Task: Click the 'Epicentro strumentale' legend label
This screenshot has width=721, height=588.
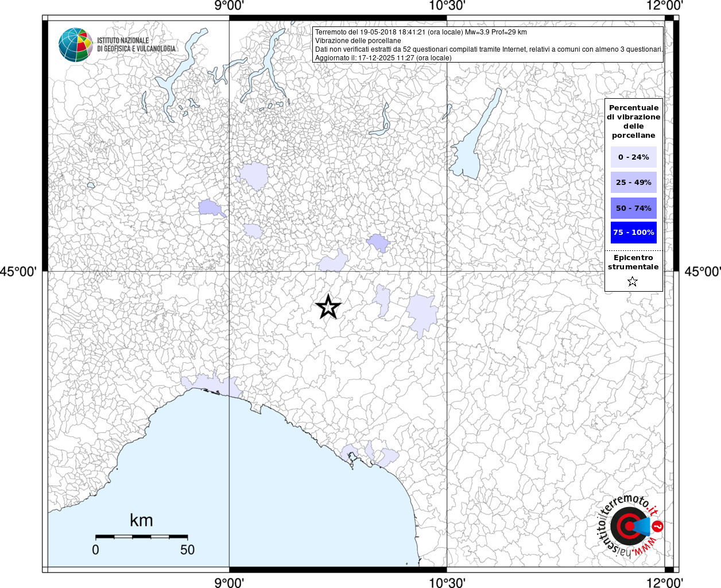Action: point(633,262)
